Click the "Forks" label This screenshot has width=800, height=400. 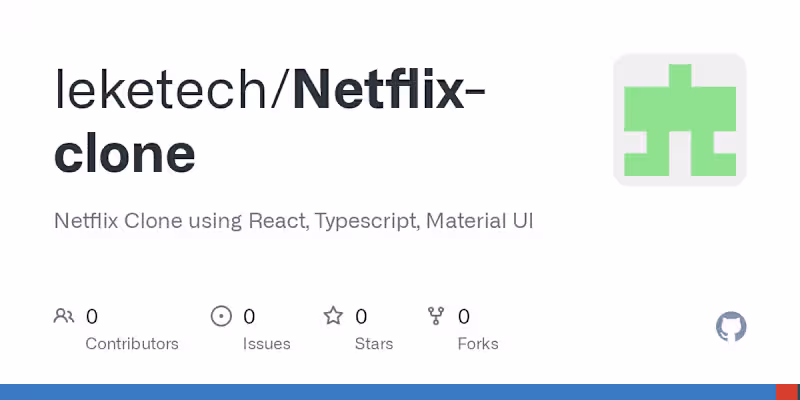click(x=478, y=344)
